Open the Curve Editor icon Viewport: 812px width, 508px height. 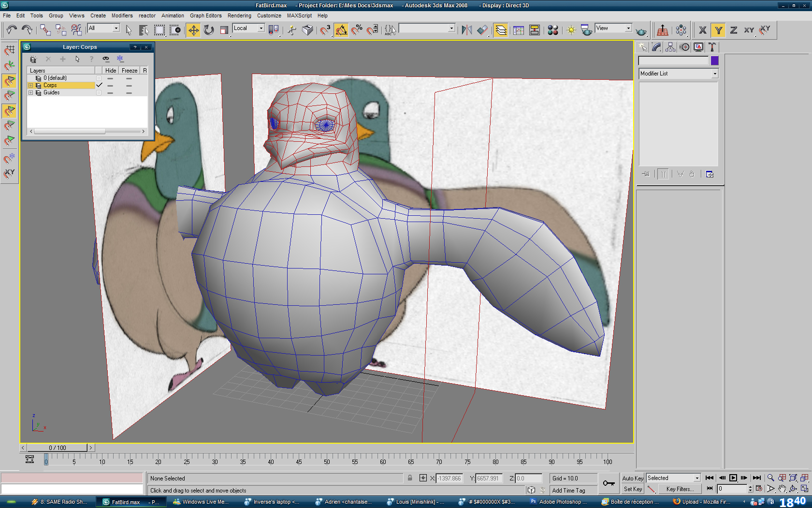click(x=519, y=30)
